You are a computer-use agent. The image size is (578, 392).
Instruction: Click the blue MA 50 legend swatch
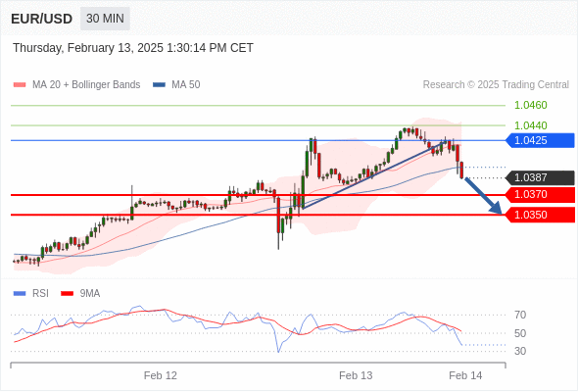[159, 85]
